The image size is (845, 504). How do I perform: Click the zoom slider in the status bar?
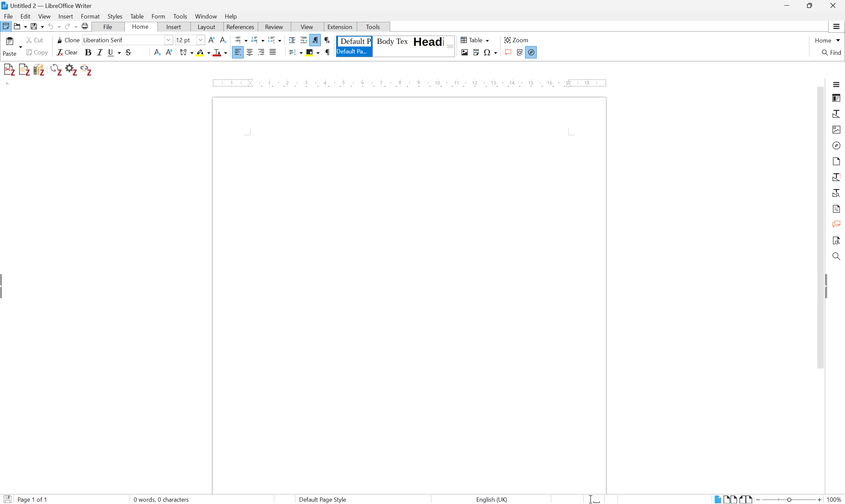[789, 500]
